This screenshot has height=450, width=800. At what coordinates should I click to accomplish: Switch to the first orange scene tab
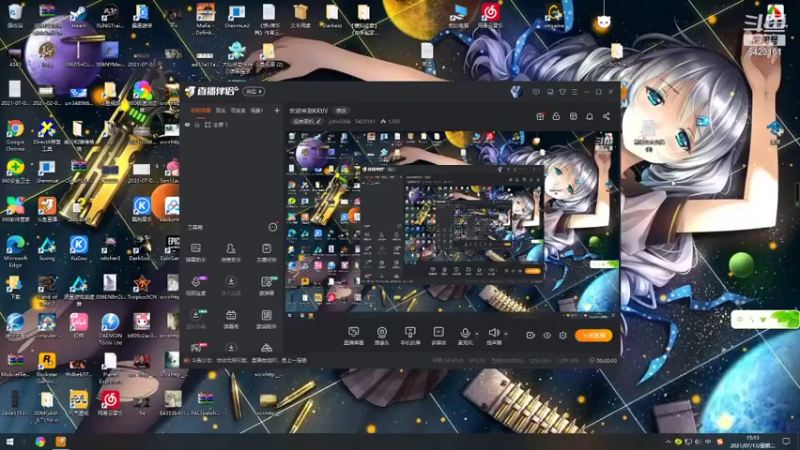click(x=201, y=110)
